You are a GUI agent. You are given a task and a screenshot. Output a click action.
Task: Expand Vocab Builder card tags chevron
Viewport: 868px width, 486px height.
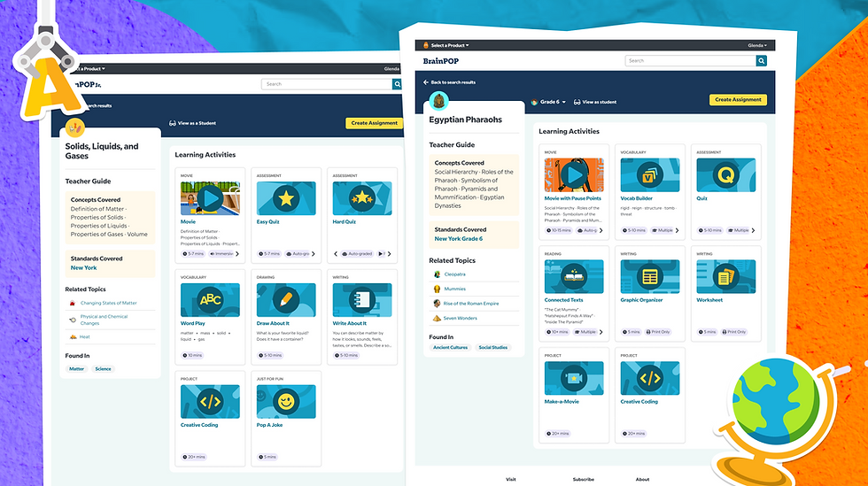point(677,230)
